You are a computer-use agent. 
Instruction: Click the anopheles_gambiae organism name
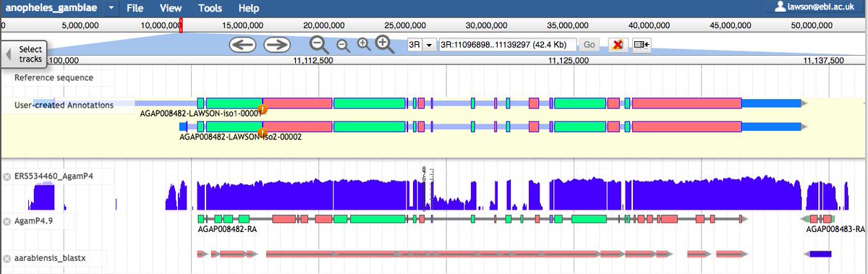coord(51,9)
